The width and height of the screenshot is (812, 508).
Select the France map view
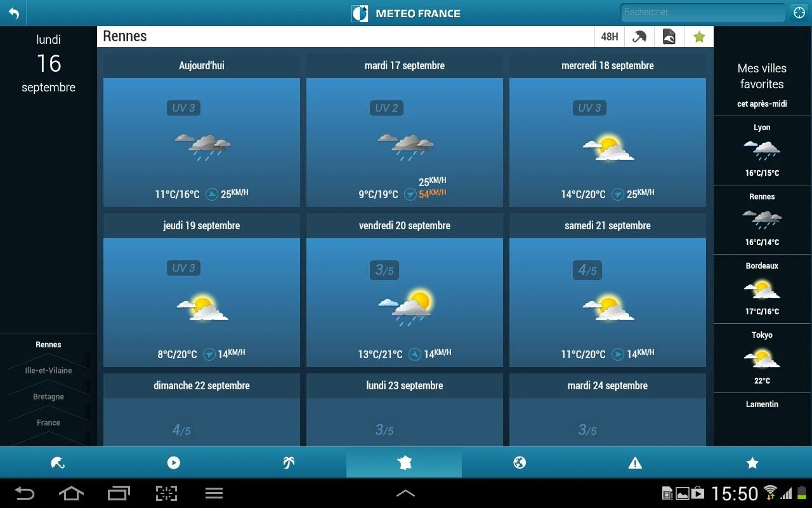click(x=404, y=463)
